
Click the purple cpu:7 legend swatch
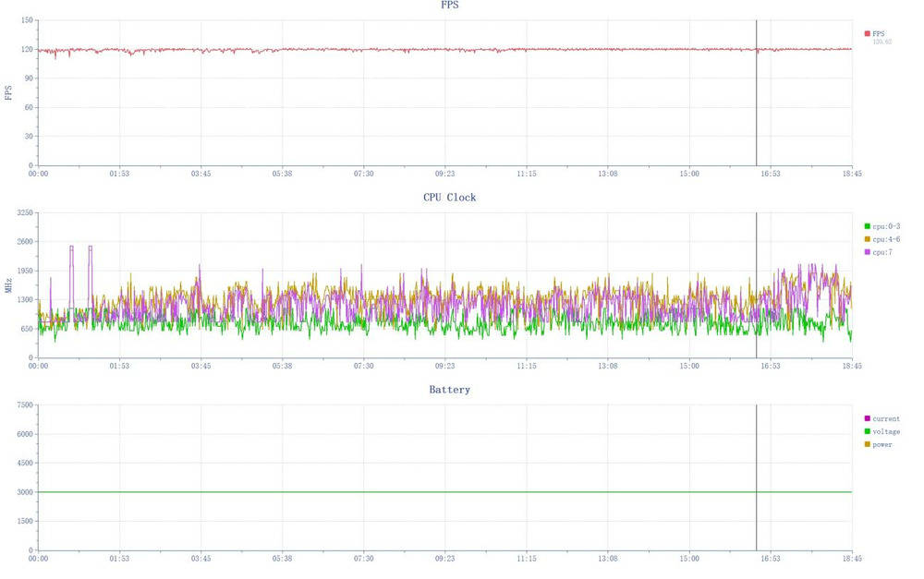click(x=867, y=252)
